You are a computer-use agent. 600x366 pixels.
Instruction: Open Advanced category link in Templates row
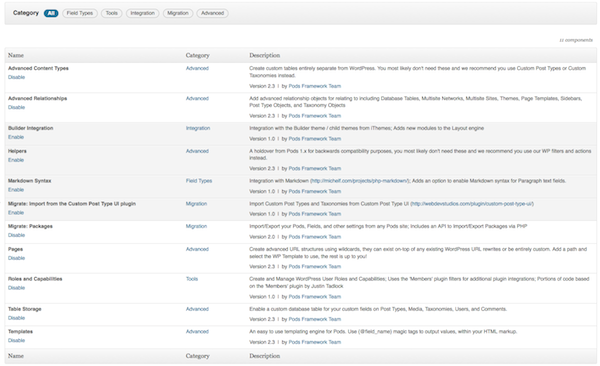[197, 332]
